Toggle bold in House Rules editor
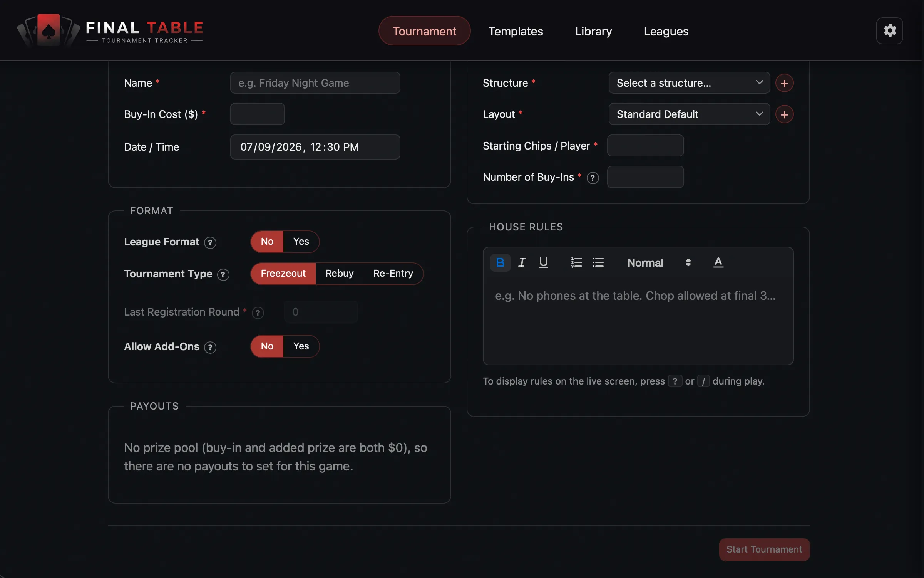The height and width of the screenshot is (578, 924). [500, 263]
